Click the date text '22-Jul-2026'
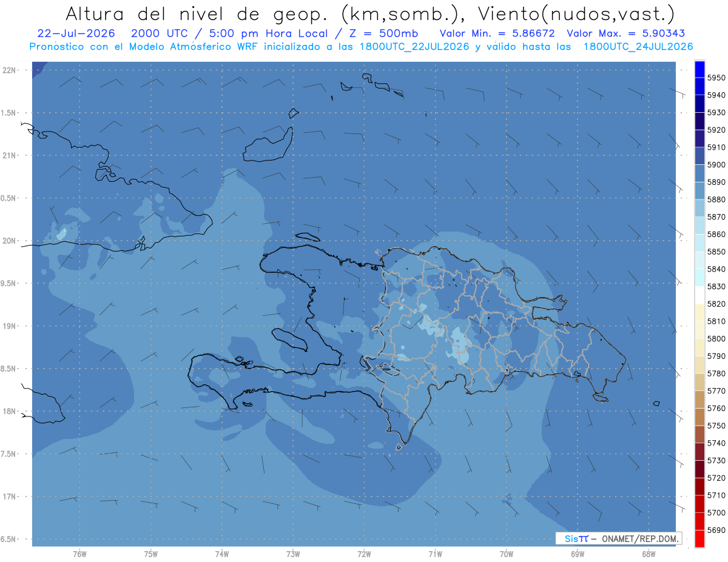Image resolution: width=728 pixels, height=562 pixels. pos(76,33)
